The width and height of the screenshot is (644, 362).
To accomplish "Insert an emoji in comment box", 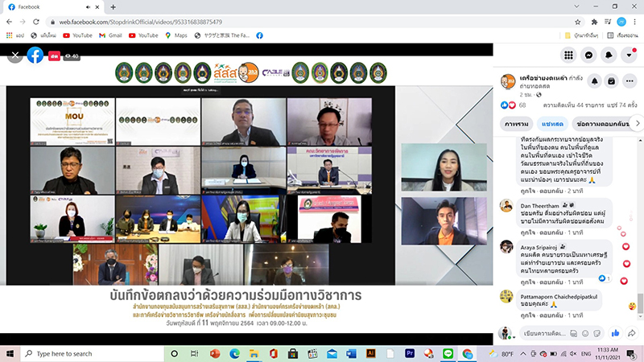I will (585, 333).
